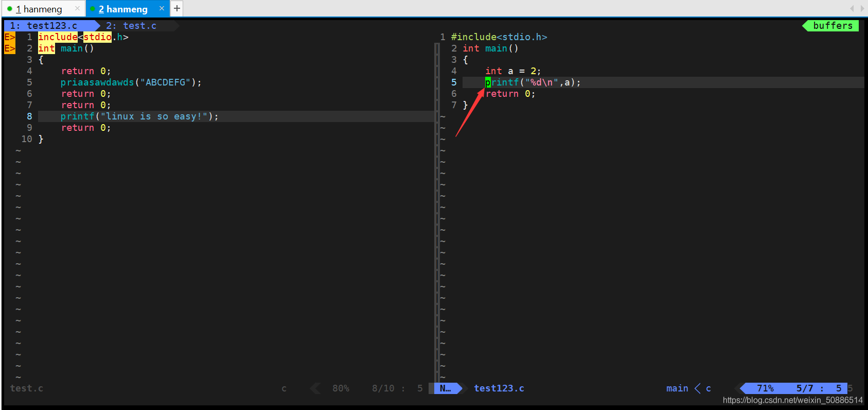The image size is (868, 410).
Task: Close the first hanmeng session tab
Action: click(x=77, y=9)
